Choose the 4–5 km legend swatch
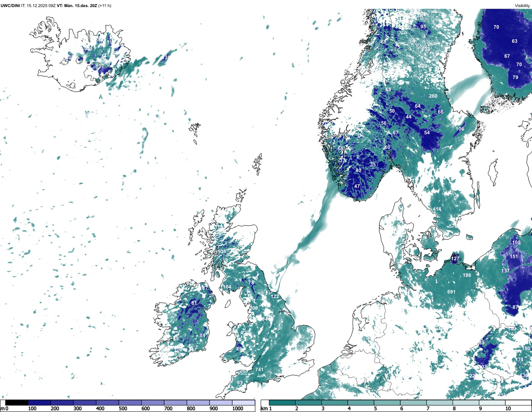The width and height of the screenshot is (532, 412). 361,402
